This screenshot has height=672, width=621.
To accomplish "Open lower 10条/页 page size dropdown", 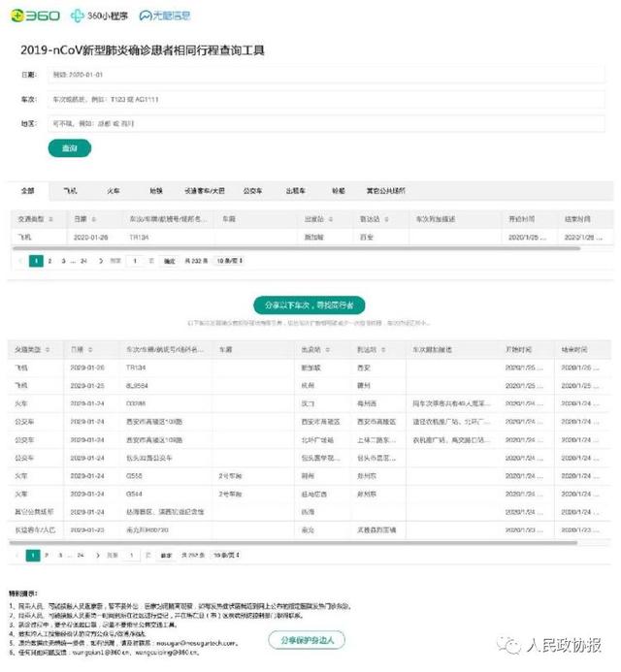I will pyautogui.click(x=226, y=556).
